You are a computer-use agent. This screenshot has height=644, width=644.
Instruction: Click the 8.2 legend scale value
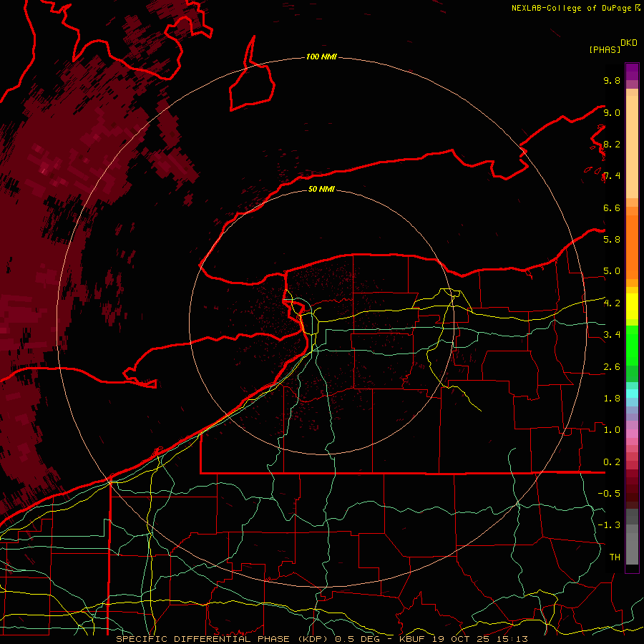pos(612,144)
